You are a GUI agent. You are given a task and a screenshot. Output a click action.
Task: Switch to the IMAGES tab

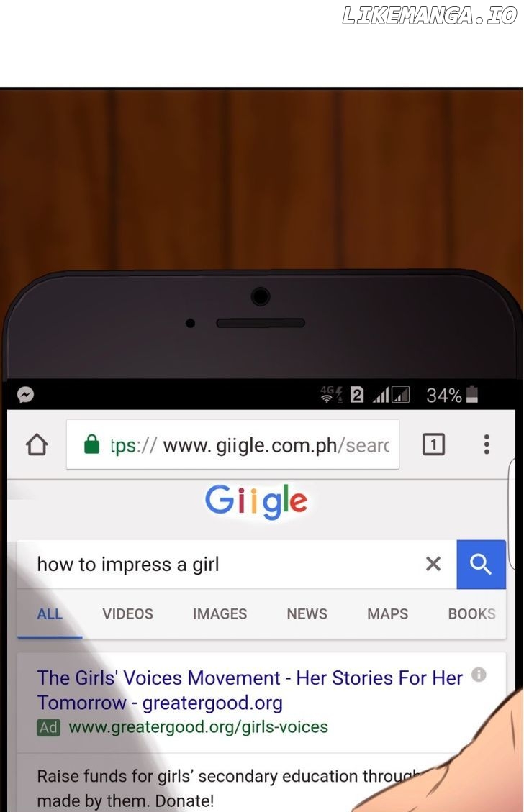(220, 613)
